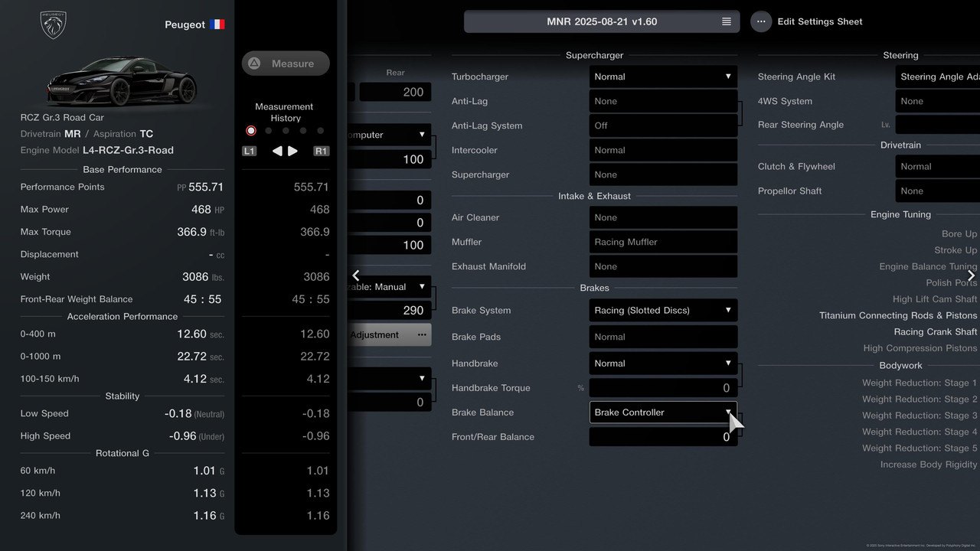
Task: Select Brake Pads field showing Normal
Action: coord(663,337)
